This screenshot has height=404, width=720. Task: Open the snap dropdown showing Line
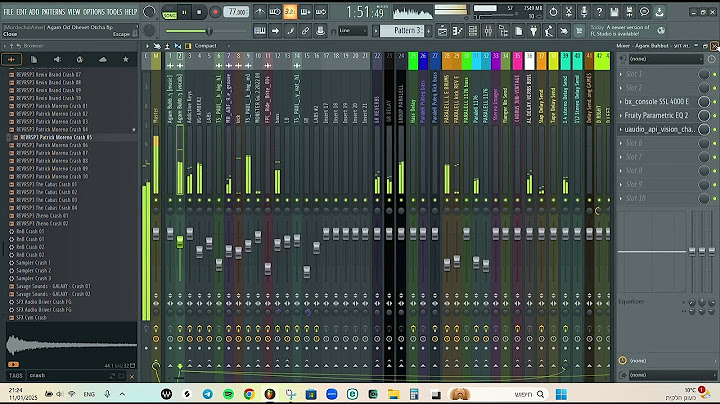pyautogui.click(x=353, y=31)
